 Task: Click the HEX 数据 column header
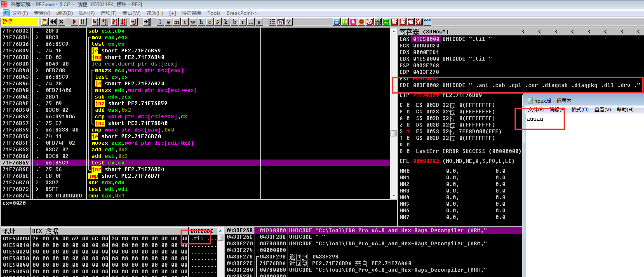45,231
